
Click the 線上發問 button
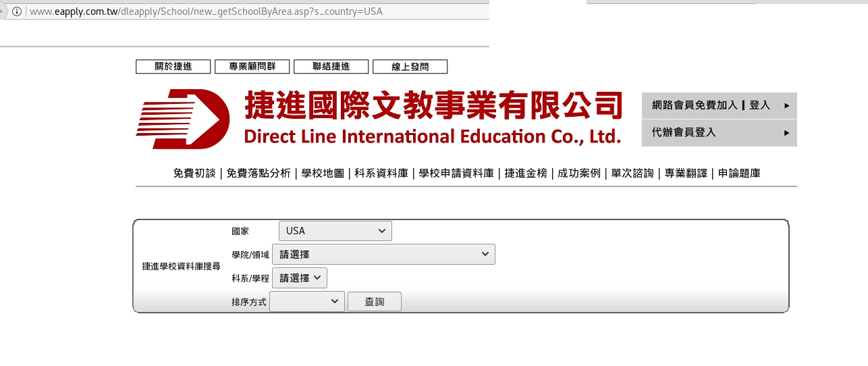pos(410,67)
